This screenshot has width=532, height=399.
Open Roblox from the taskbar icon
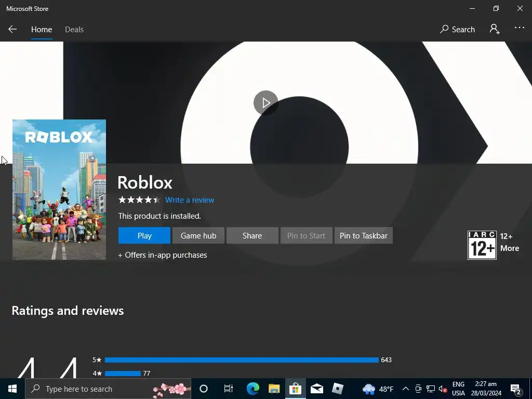[338, 389]
